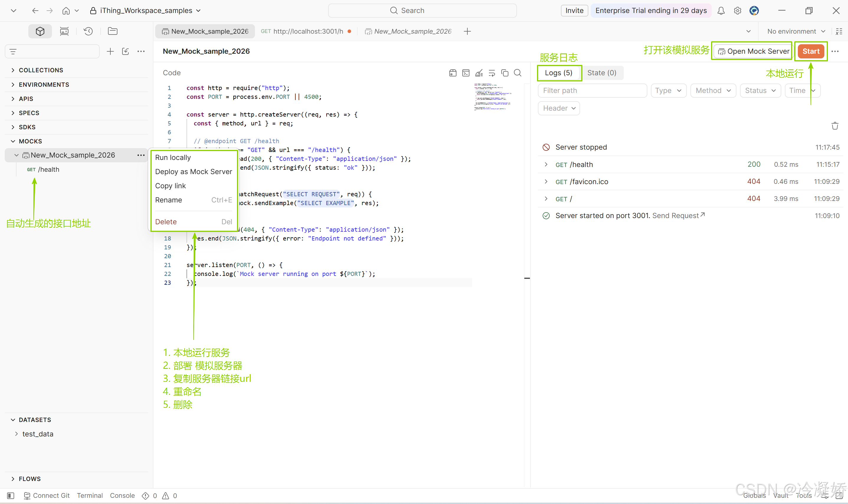
Task: Switch to the Logs (5) tab
Action: [559, 73]
